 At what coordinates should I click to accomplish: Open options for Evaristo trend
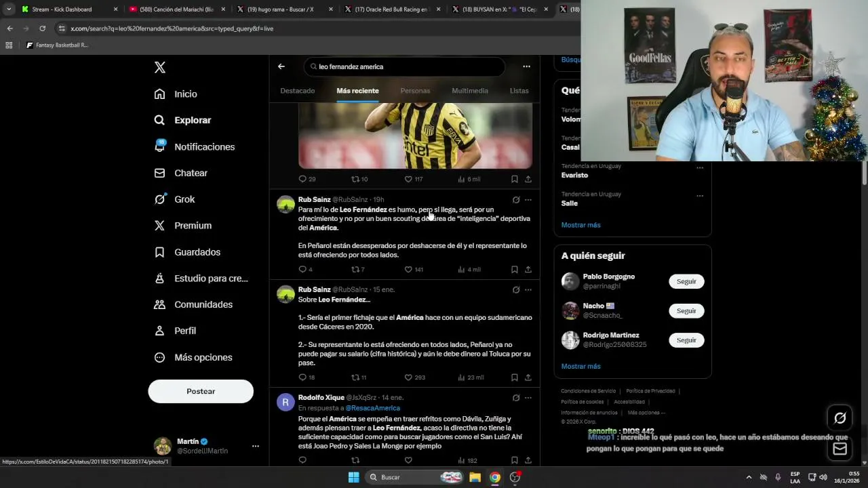(700, 167)
